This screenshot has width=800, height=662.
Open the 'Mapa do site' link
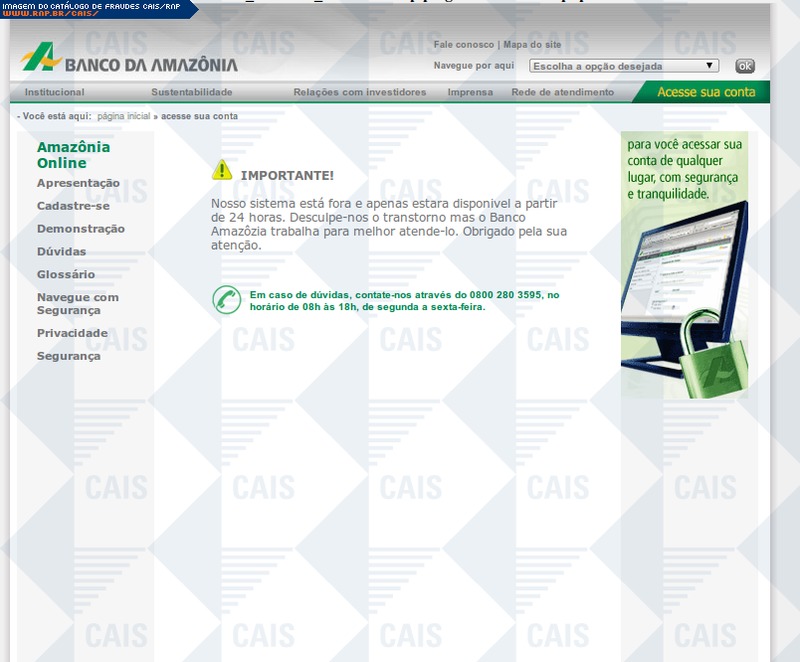pyautogui.click(x=532, y=45)
